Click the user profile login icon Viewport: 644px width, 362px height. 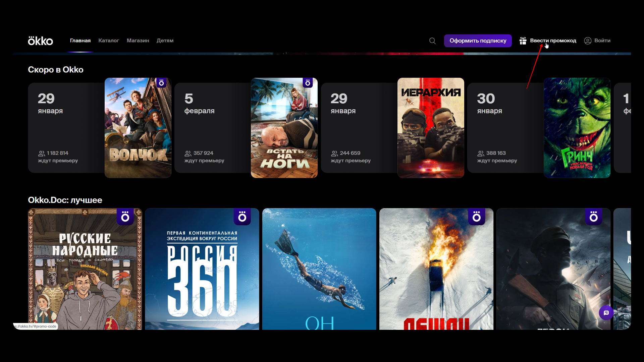588,41
